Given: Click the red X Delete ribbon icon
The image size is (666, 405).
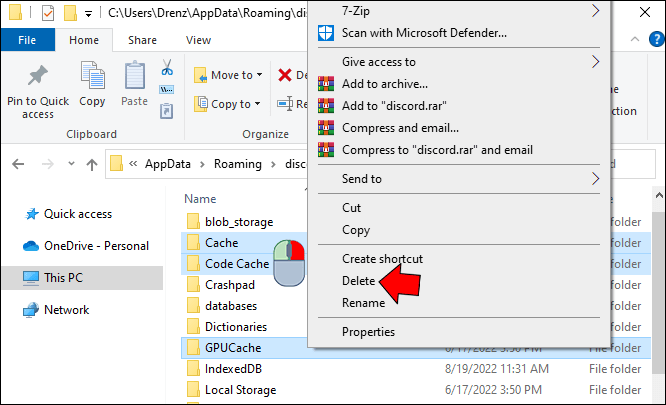Looking at the screenshot, I should coord(285,75).
